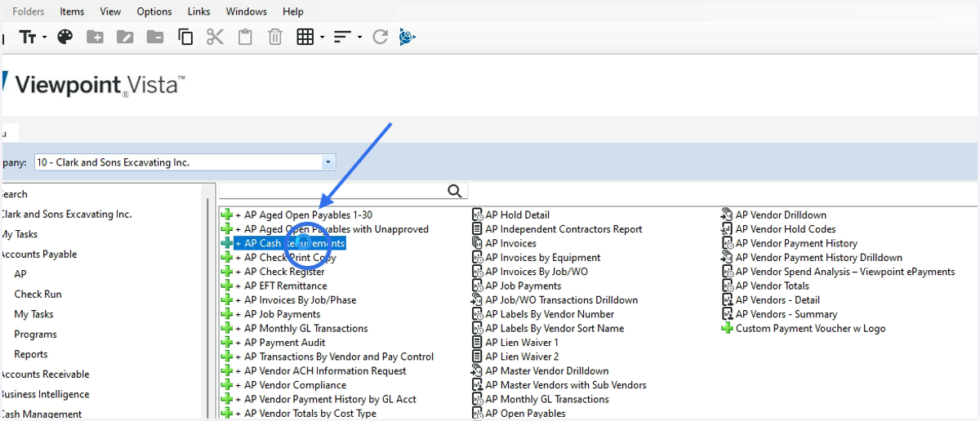Select Business Intelligence in the tree
Image resolution: width=980 pixels, height=421 pixels.
[x=43, y=394]
